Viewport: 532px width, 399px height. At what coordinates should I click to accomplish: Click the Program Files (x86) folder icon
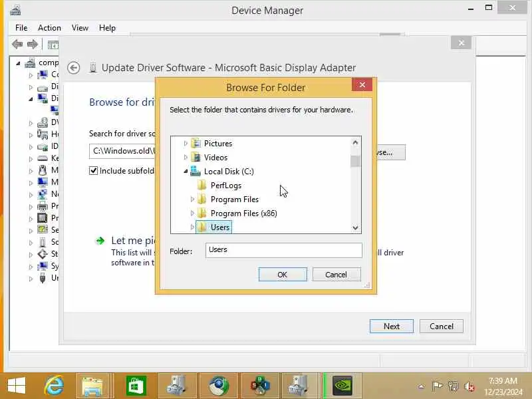(202, 213)
